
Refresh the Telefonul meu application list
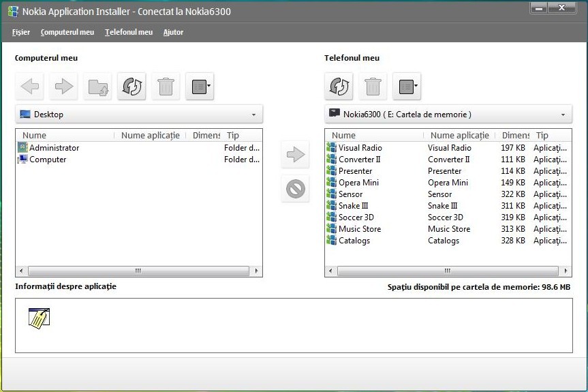pyautogui.click(x=339, y=87)
